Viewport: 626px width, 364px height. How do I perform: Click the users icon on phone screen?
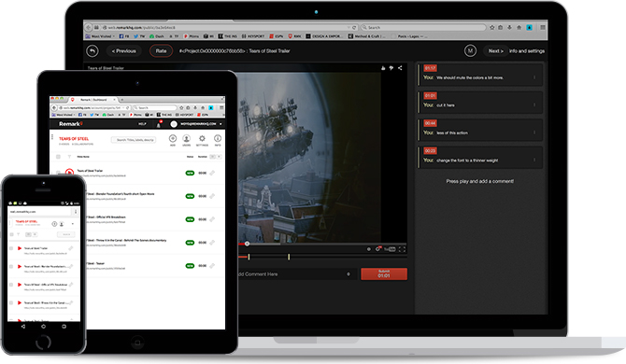(62, 224)
